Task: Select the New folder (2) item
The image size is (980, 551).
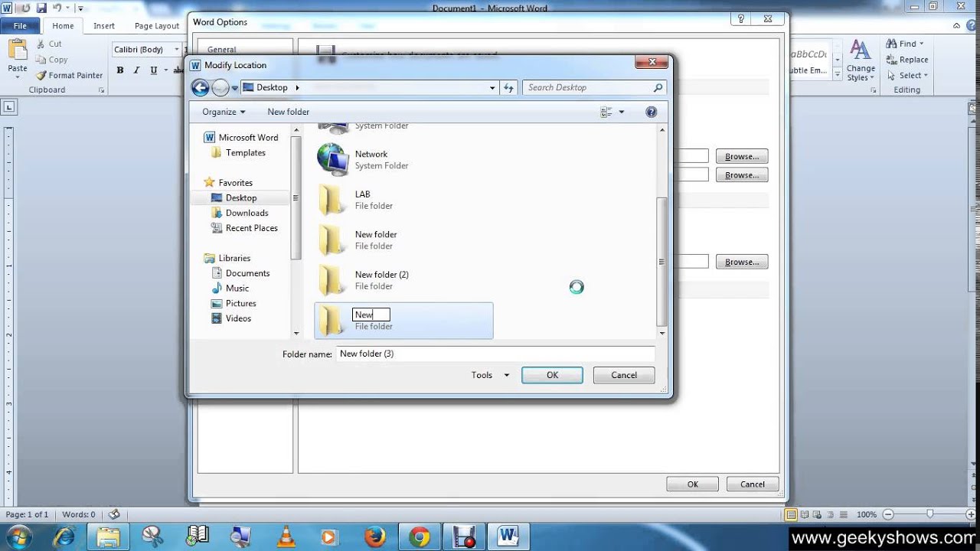Action: 403,280
